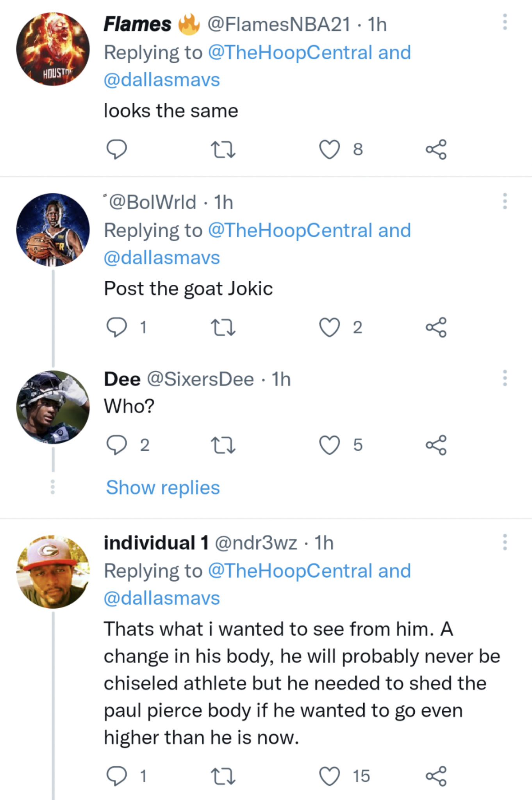Open more options for Flames tweet
Viewport: 532px width, 800px height.
[x=505, y=22]
